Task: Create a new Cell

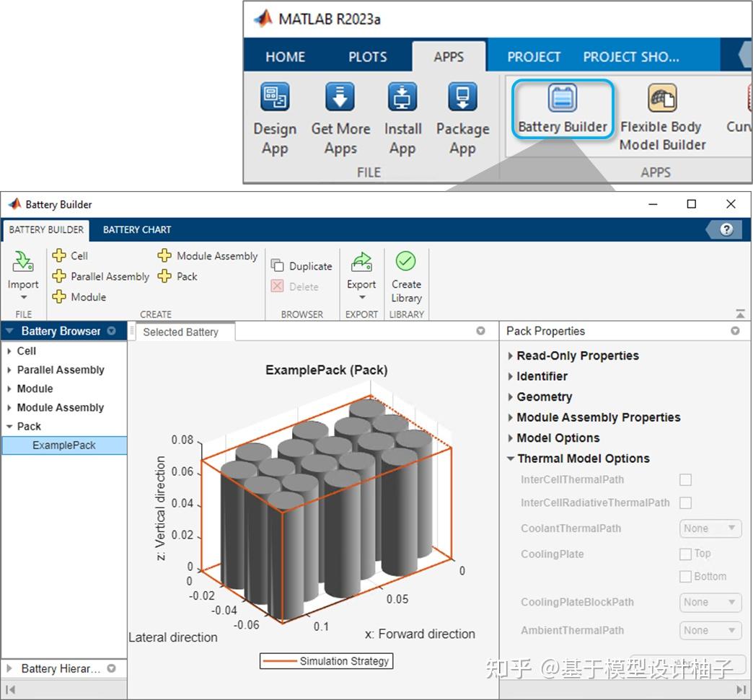Action: click(70, 256)
